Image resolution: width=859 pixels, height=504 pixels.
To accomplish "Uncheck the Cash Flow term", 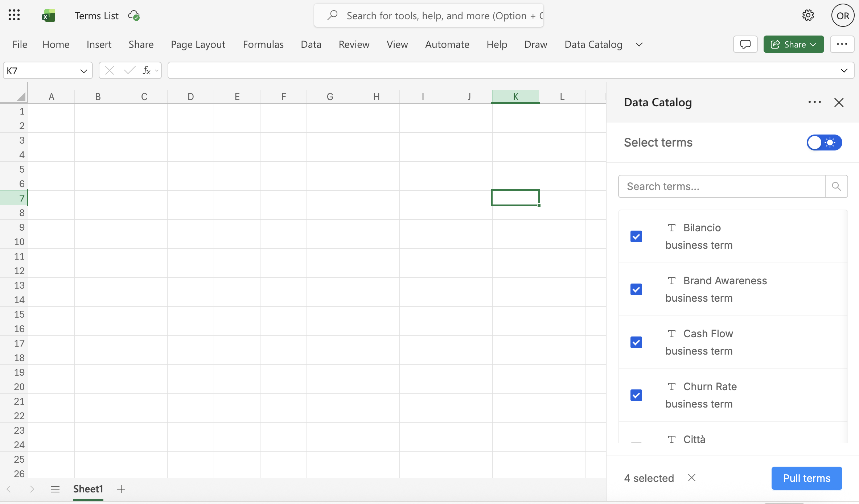I will [x=636, y=342].
